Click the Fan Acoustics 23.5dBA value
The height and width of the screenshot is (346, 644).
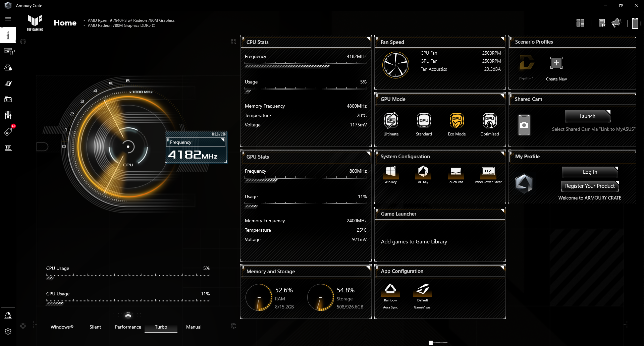[492, 69]
